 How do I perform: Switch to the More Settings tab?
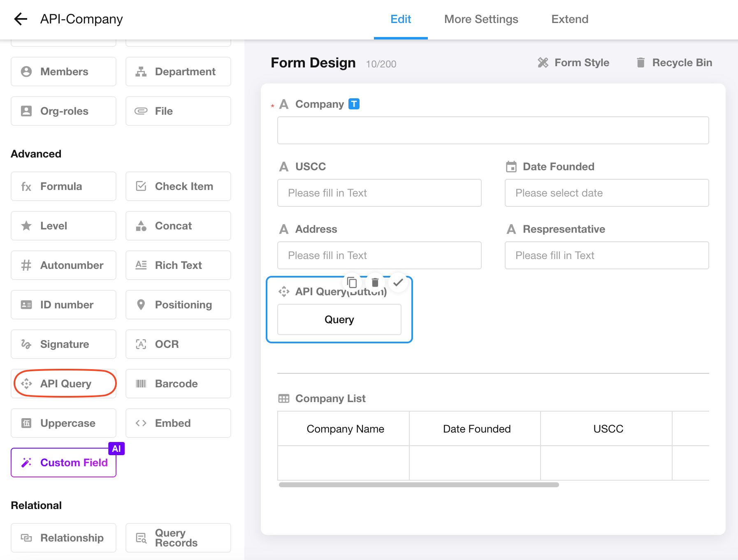point(481,19)
